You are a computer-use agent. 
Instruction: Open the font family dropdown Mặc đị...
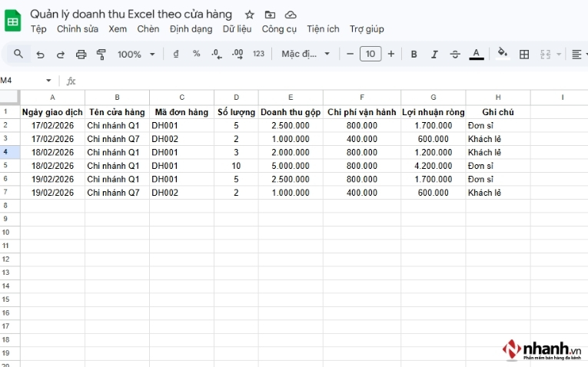point(306,54)
